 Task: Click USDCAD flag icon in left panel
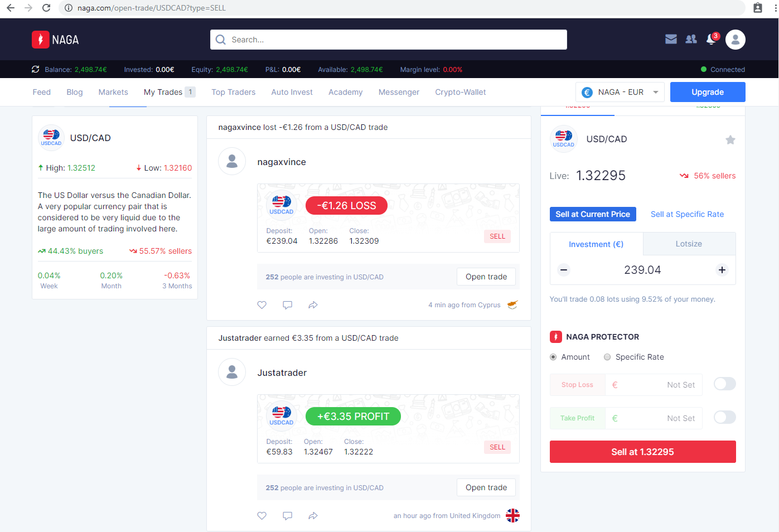(51, 137)
